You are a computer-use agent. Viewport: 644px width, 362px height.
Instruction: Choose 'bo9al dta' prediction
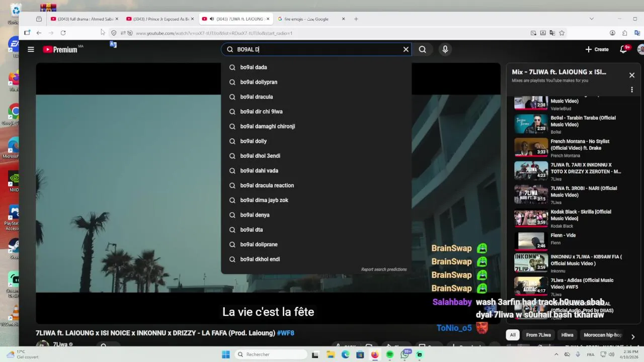click(316, 230)
